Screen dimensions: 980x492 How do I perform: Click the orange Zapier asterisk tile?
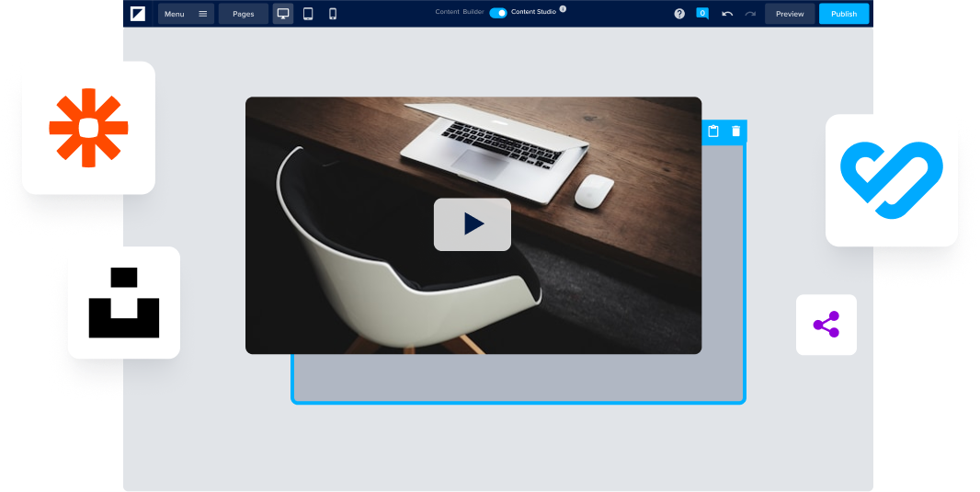pos(88,128)
